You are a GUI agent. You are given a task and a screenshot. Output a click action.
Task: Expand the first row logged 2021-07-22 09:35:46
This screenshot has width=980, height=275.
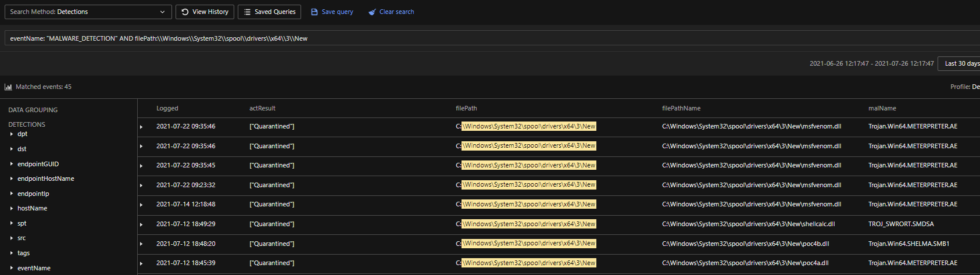click(141, 127)
